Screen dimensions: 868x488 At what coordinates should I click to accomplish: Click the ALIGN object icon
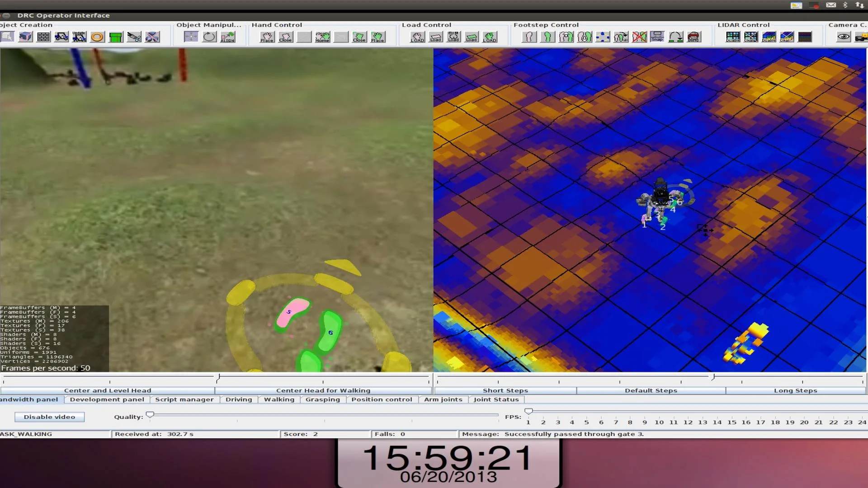pos(228,37)
